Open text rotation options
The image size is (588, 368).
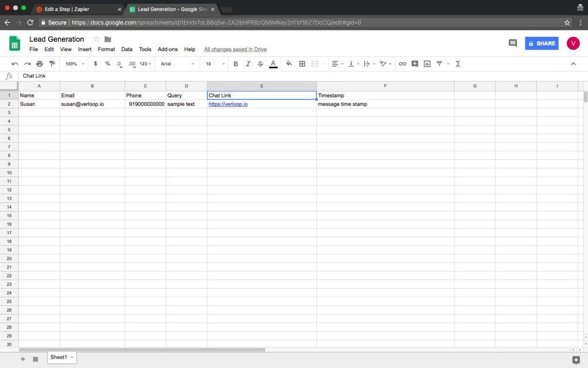(385, 64)
